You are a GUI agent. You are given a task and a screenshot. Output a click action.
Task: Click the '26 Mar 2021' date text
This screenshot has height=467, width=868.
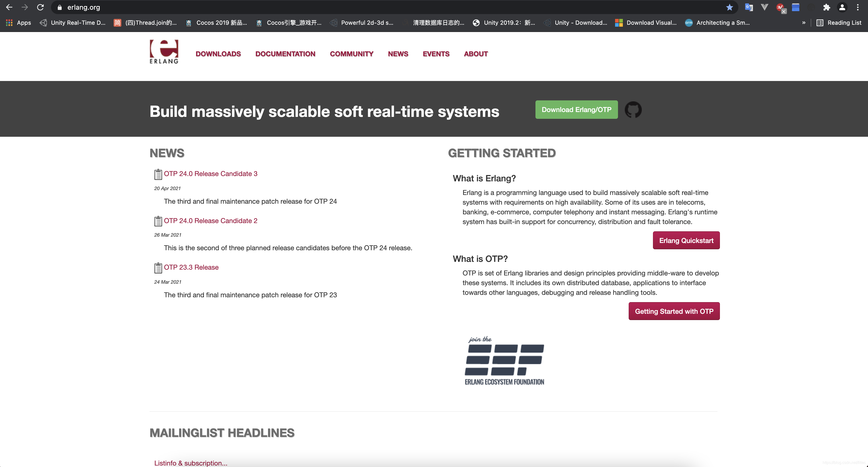pos(168,235)
